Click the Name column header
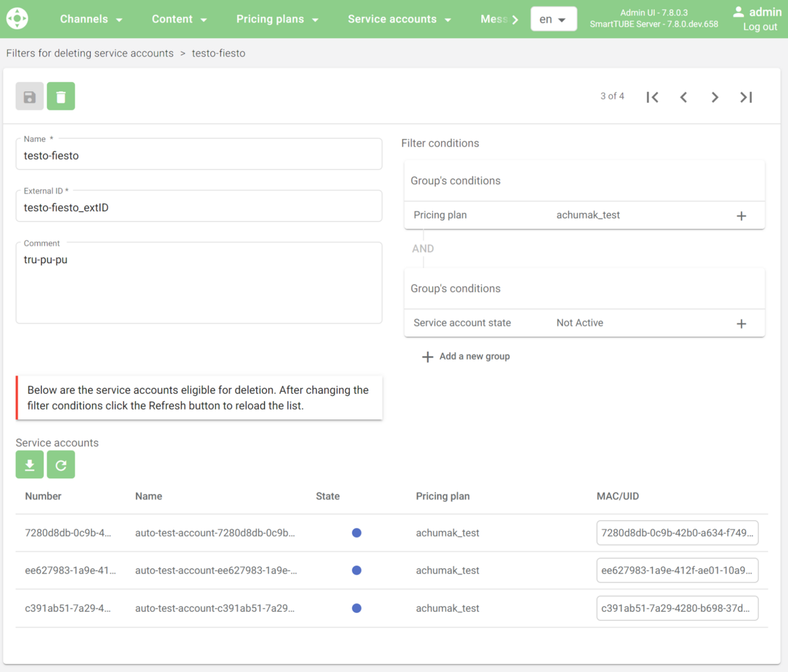788x672 pixels. [x=148, y=496]
